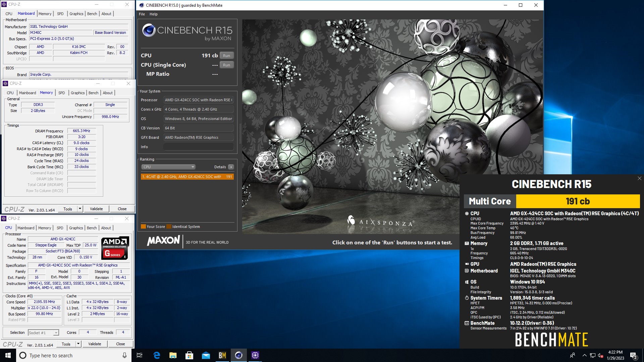The height and width of the screenshot is (362, 644).
Task: Open Tools dropdown arrow in middle CPU-Z window
Action: [x=80, y=209]
